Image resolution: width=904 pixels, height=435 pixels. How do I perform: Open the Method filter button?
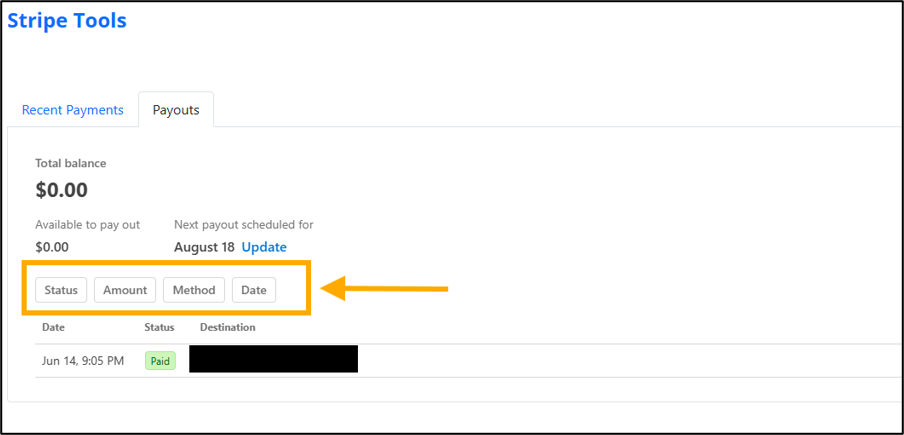point(194,290)
